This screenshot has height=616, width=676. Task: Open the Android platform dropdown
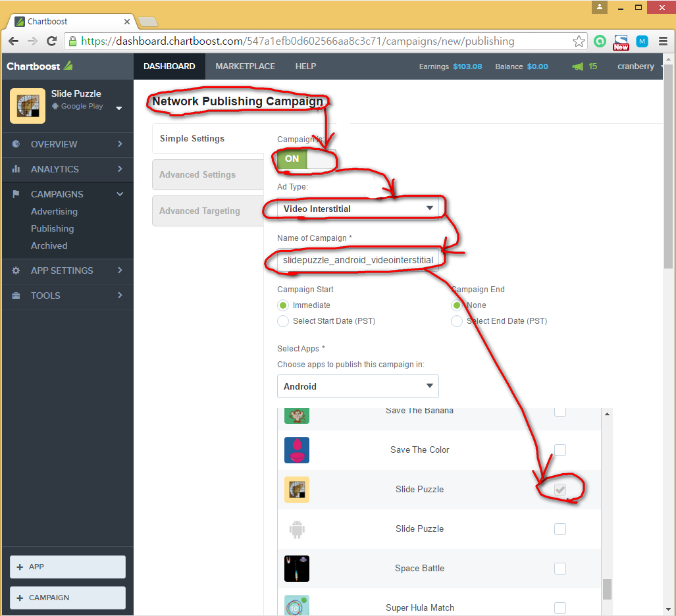pos(358,386)
